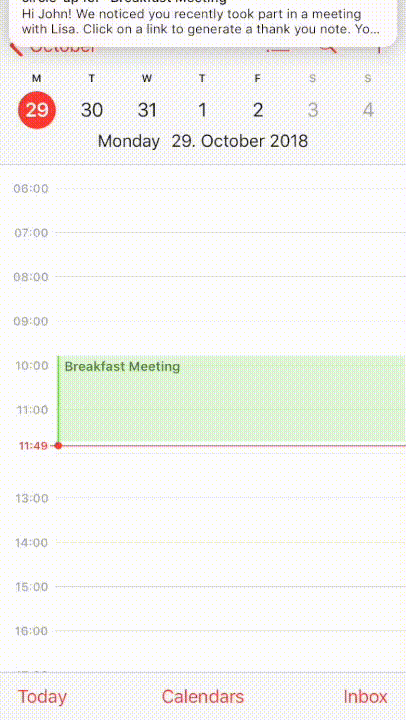Tap the 08:00 time slot row
The image size is (406, 720).
click(x=203, y=298)
